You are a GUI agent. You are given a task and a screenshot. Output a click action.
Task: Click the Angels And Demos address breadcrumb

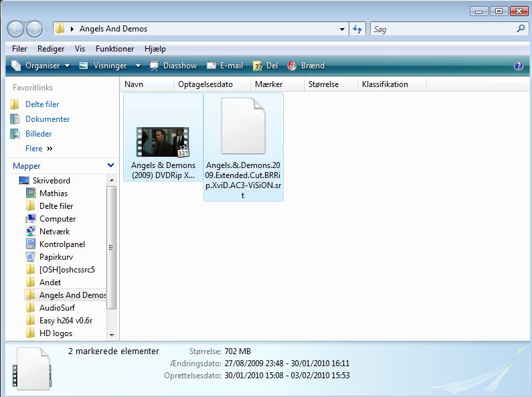pos(113,29)
